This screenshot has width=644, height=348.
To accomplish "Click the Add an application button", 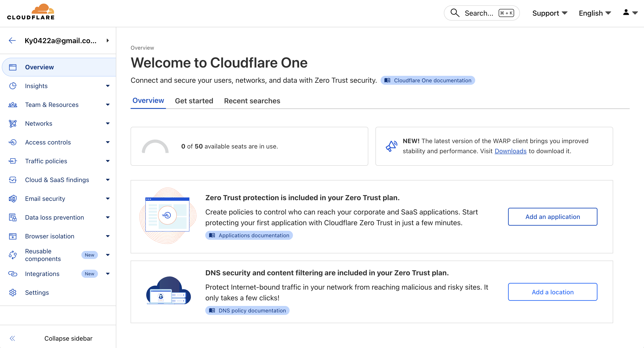I will (x=553, y=217).
